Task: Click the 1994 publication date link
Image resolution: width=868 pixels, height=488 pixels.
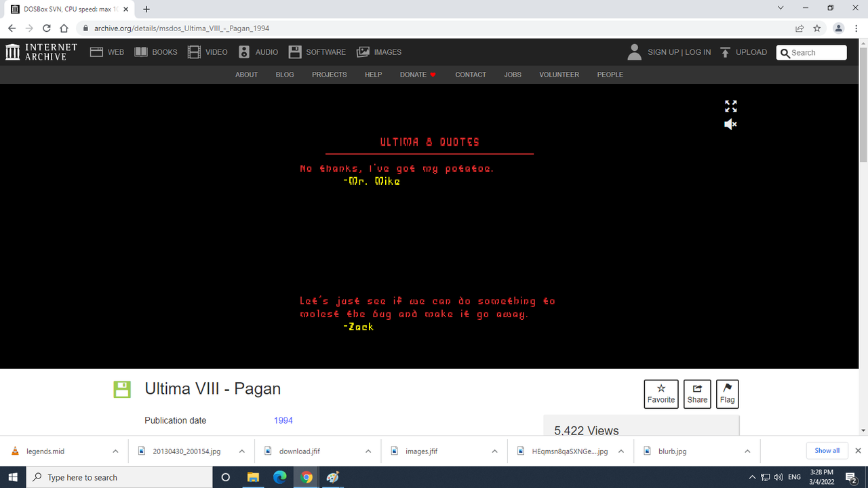Action: (283, 420)
